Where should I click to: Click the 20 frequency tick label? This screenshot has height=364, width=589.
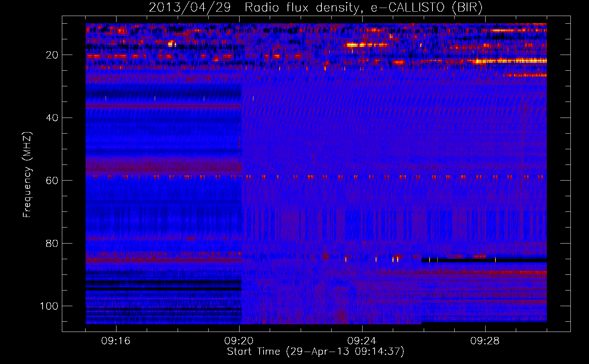click(52, 55)
